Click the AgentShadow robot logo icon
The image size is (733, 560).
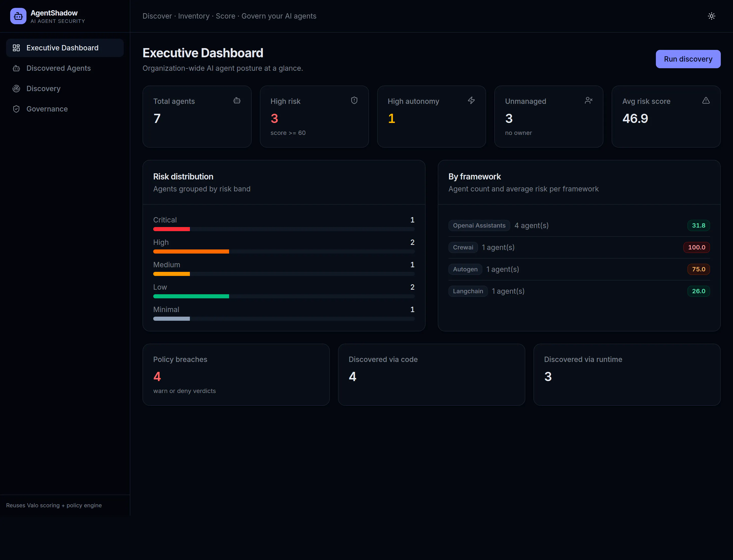[x=18, y=16]
